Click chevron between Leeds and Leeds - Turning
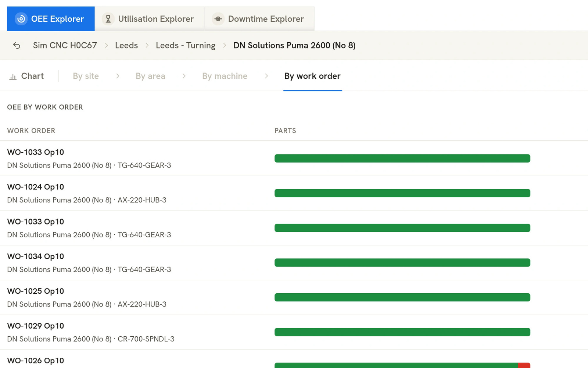Viewport: 588px width, 368px height. pos(147,45)
